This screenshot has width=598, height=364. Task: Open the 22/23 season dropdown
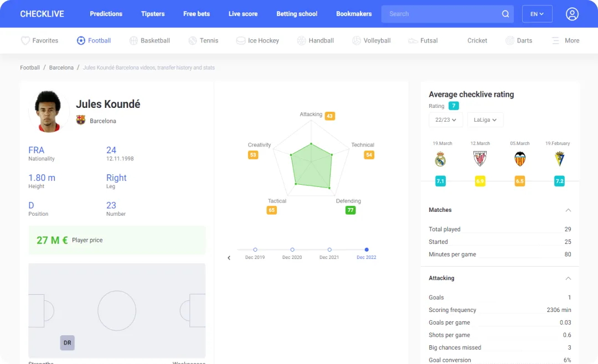pyautogui.click(x=445, y=119)
